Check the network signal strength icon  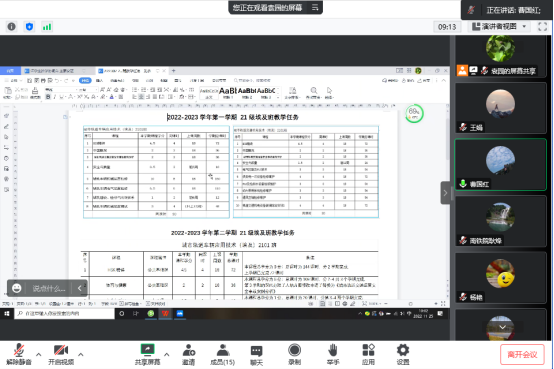pos(47,27)
